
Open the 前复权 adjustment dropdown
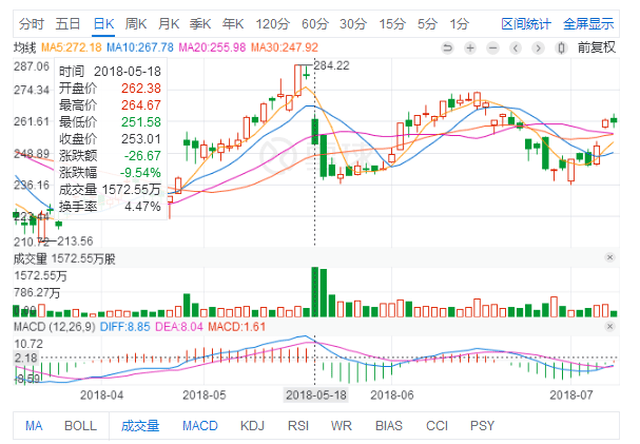[596, 48]
